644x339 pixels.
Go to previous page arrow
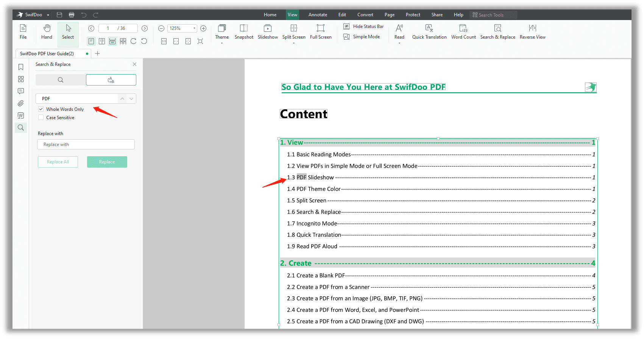click(x=91, y=28)
